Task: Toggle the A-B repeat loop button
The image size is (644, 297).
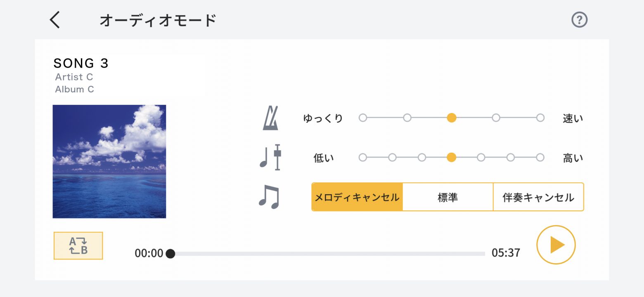Action: (x=78, y=245)
